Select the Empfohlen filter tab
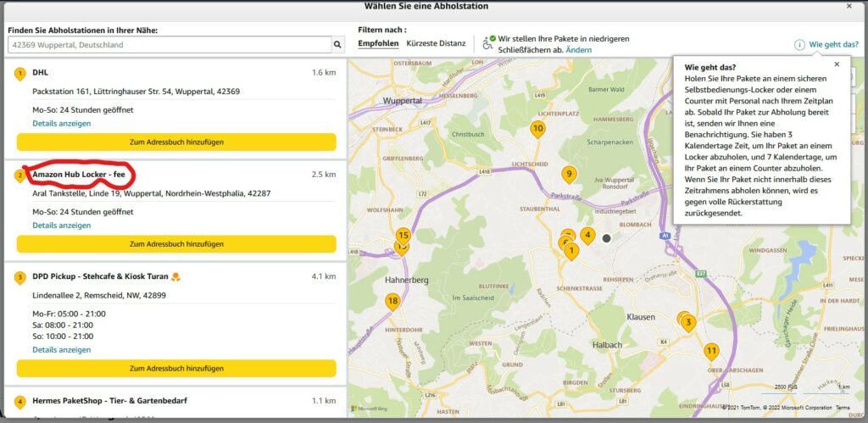868x423 pixels. [x=378, y=43]
